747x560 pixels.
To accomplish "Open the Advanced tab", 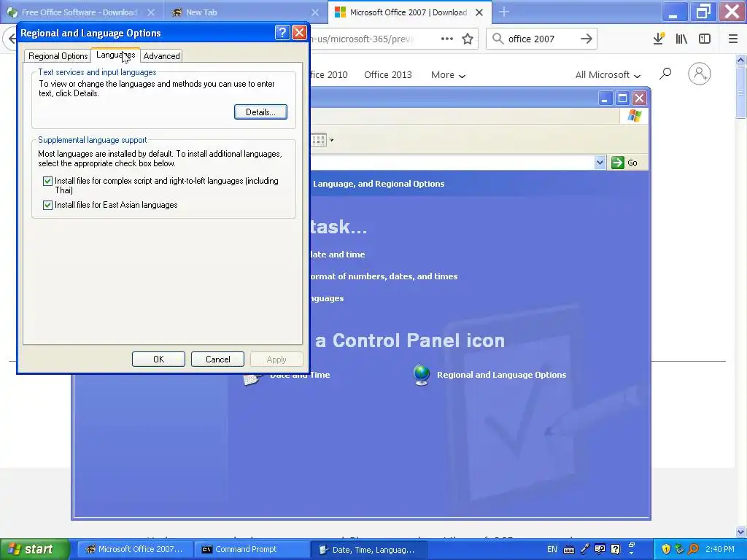I will tap(161, 55).
